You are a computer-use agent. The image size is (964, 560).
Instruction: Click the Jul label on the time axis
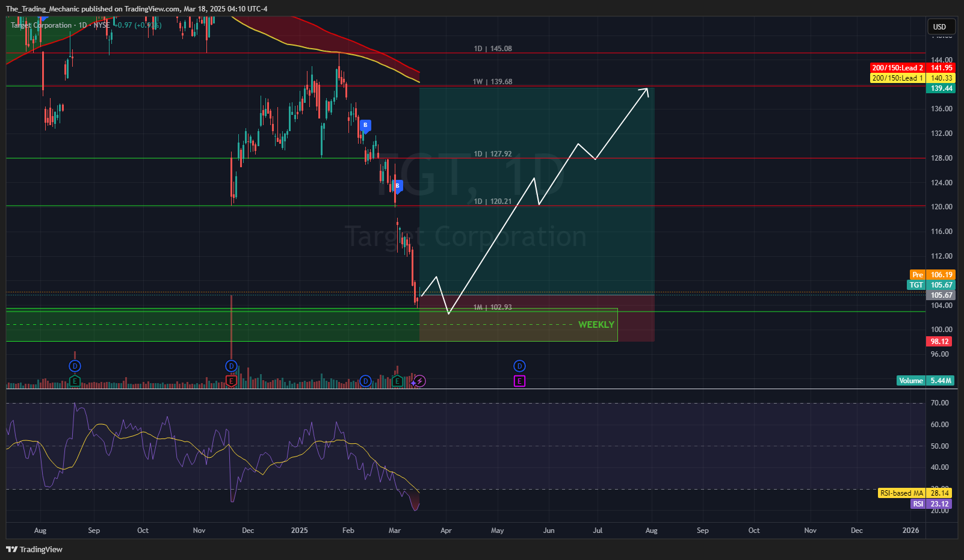pyautogui.click(x=598, y=531)
